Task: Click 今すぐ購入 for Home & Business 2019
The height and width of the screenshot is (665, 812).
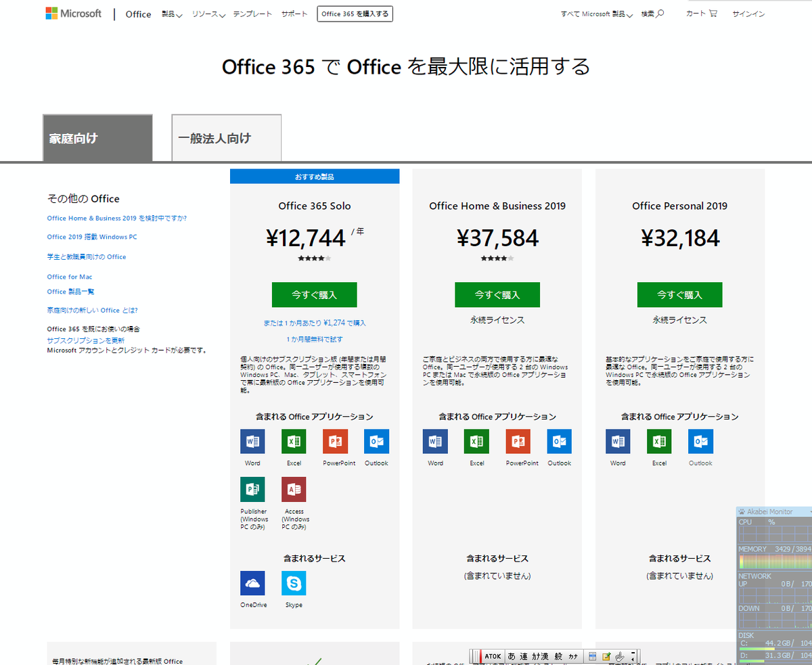Action: [x=497, y=295]
